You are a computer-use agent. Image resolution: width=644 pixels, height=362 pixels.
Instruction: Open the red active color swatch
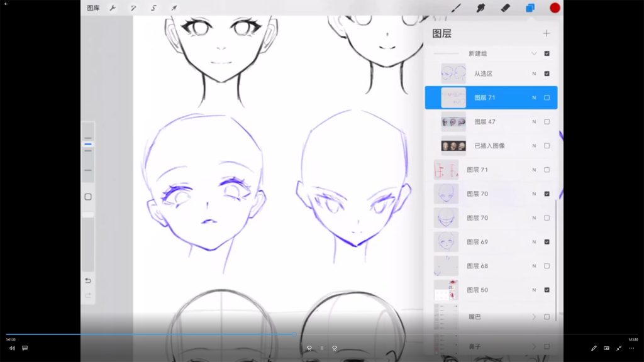(x=555, y=8)
